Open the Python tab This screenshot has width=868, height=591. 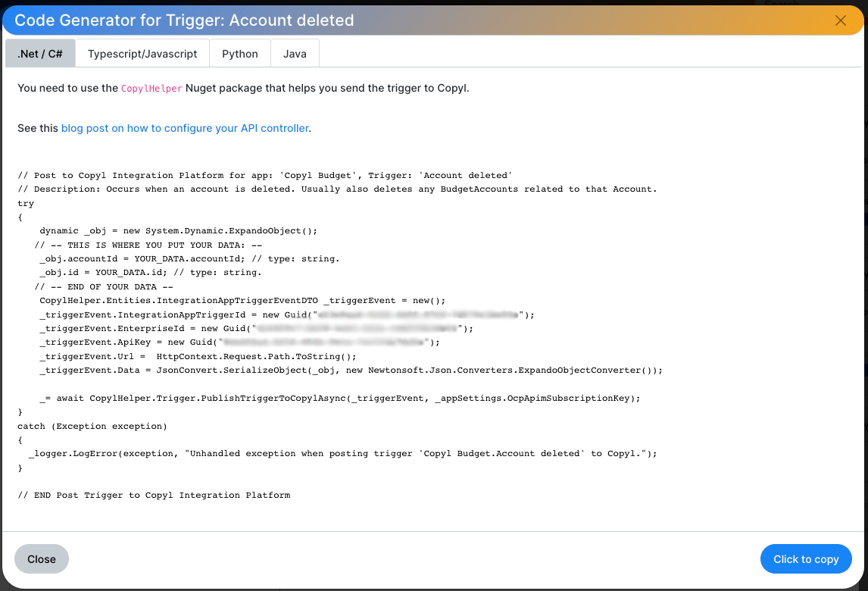(x=239, y=54)
